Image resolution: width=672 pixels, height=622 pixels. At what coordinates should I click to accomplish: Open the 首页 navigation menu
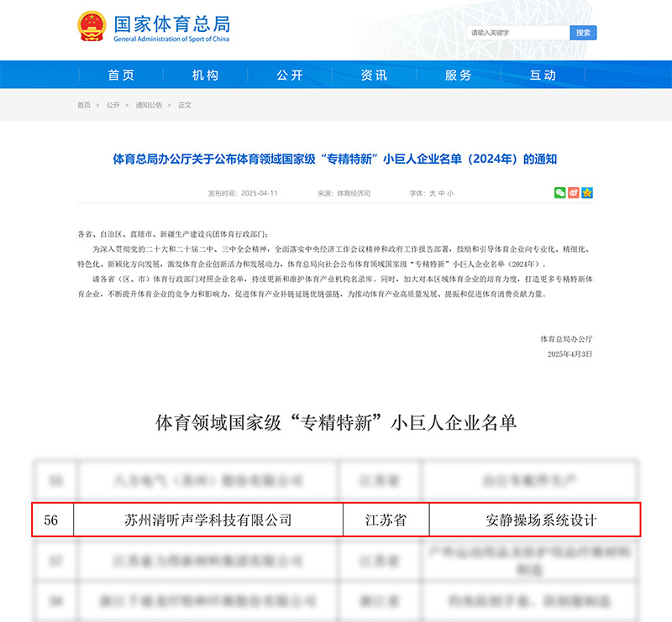121,74
